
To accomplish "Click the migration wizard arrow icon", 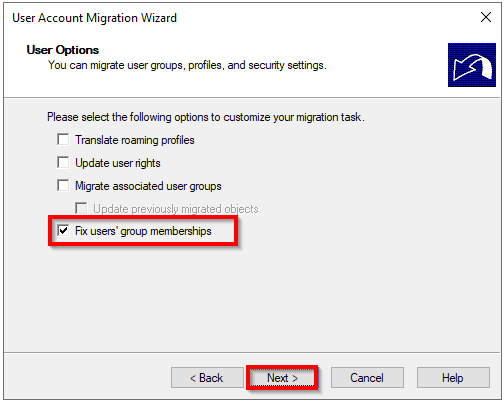I will [x=472, y=65].
